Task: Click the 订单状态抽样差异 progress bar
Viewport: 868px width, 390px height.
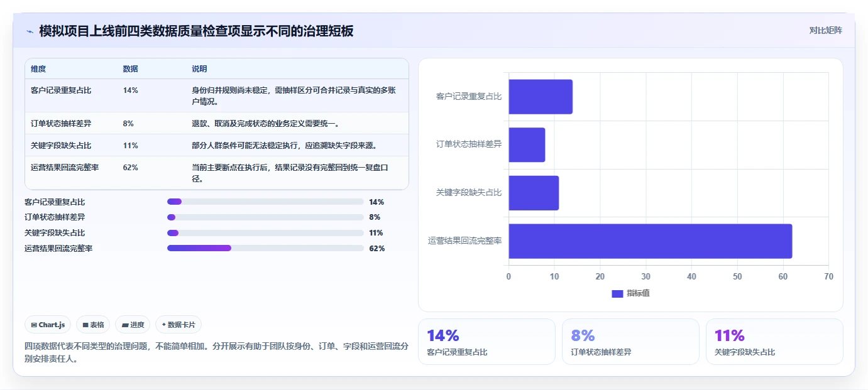Action: tap(265, 217)
